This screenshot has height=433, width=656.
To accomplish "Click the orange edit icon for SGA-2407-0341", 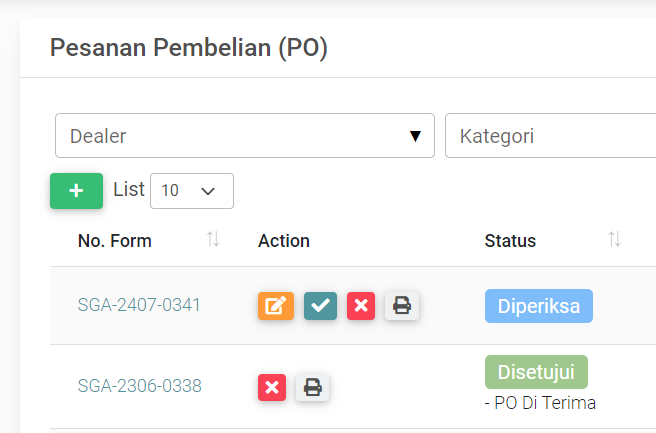I will coord(276,306).
